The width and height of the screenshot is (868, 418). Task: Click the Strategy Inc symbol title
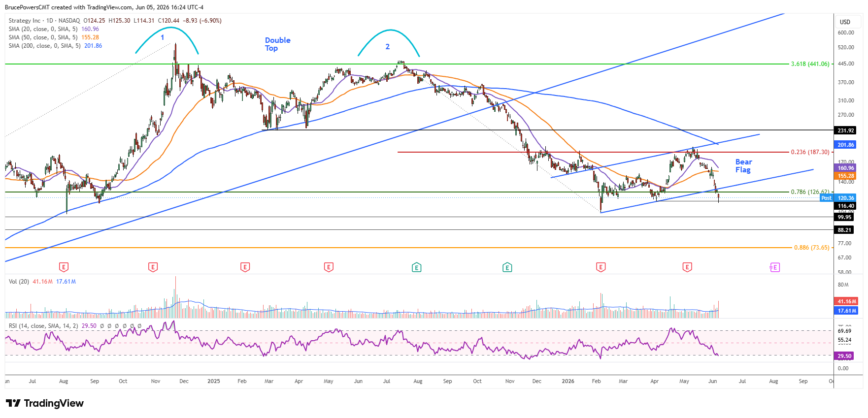tap(25, 21)
